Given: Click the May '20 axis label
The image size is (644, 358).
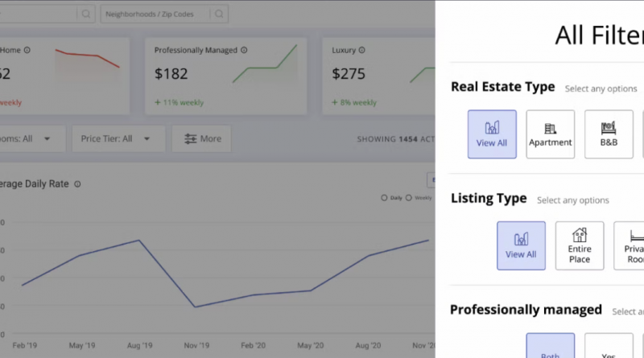Looking at the screenshot, I should pos(311,346).
